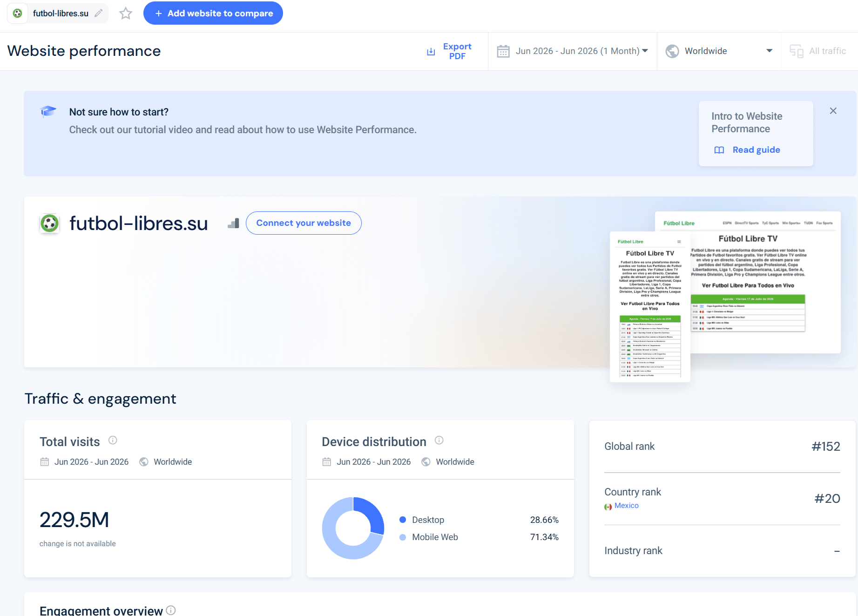The height and width of the screenshot is (616, 858).
Task: Open the Worldwide country dropdown
Action: [x=719, y=51]
